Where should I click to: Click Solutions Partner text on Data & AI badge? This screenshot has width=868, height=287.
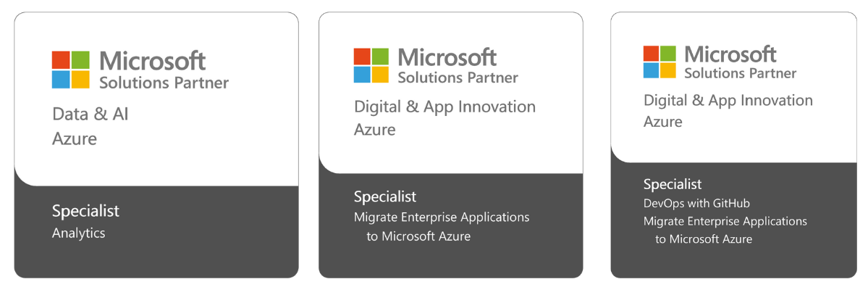tap(164, 83)
